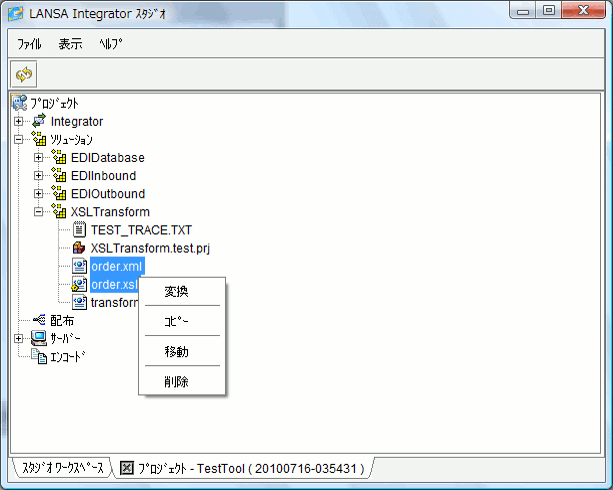Collapse the XSLTransform node

pyautogui.click(x=38, y=212)
